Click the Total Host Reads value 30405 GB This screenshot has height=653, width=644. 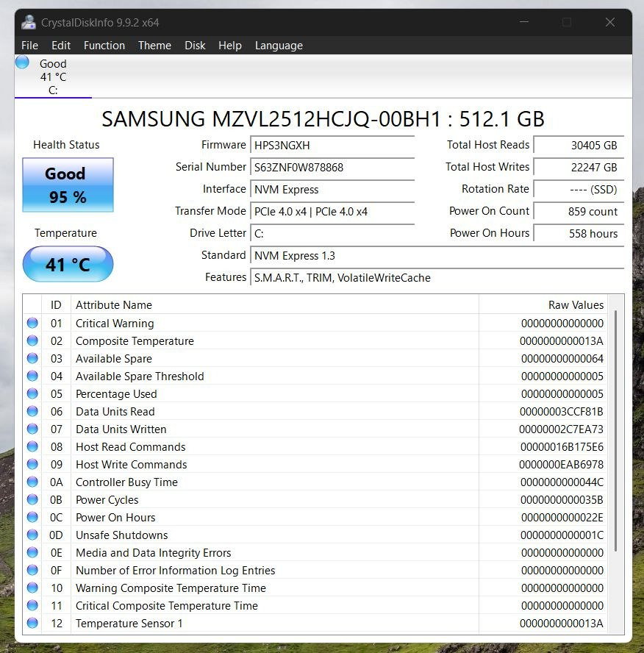[579, 146]
